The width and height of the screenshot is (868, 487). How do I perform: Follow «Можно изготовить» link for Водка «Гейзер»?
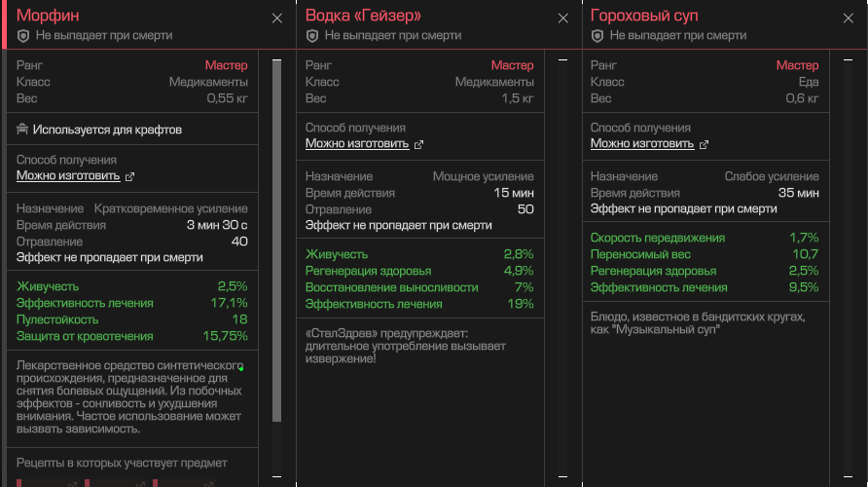pos(357,144)
